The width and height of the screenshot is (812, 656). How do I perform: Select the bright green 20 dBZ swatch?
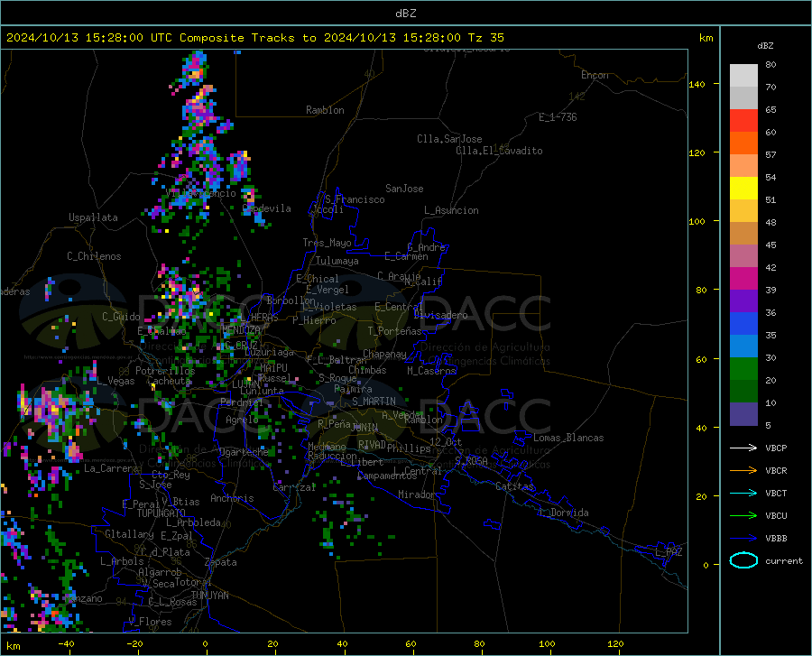coord(743,369)
